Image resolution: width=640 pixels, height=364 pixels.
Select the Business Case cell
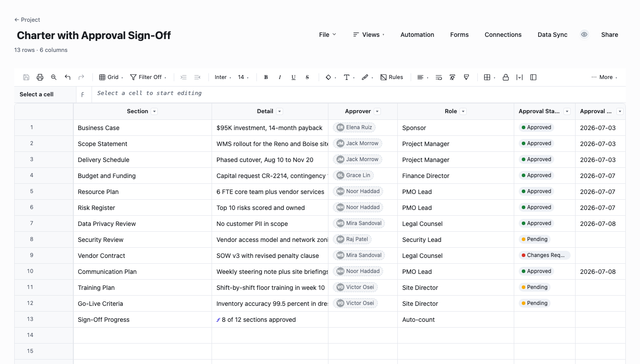(x=143, y=128)
